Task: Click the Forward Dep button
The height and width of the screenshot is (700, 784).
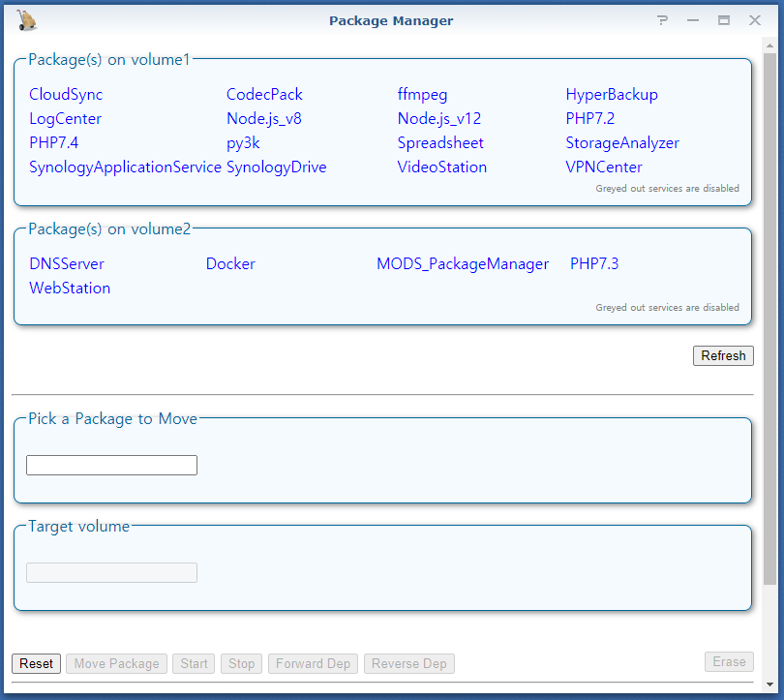Action: coord(313,664)
